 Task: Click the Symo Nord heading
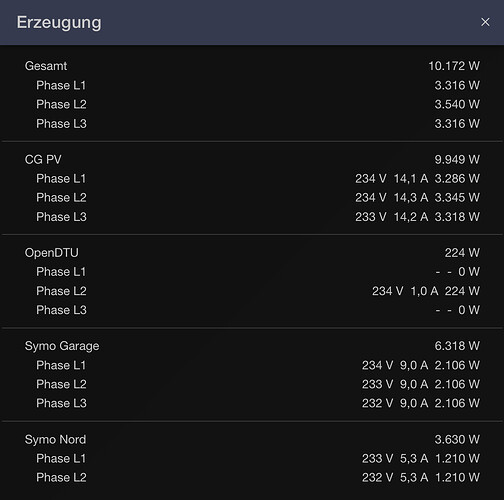tap(55, 439)
